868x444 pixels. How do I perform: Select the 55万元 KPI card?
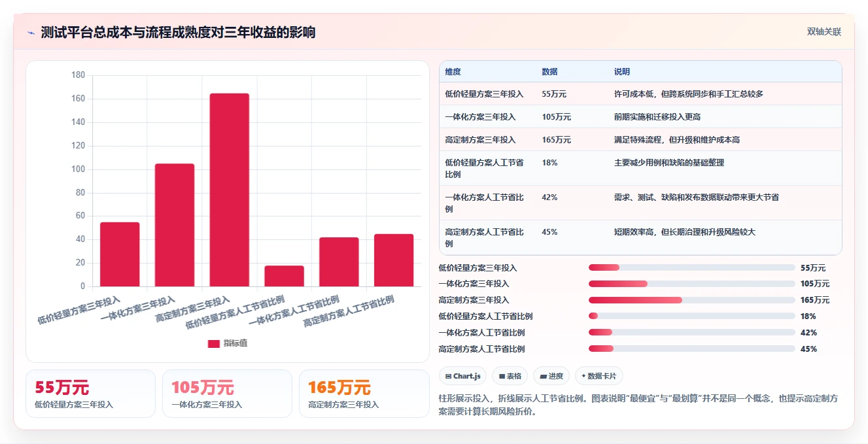click(90, 394)
